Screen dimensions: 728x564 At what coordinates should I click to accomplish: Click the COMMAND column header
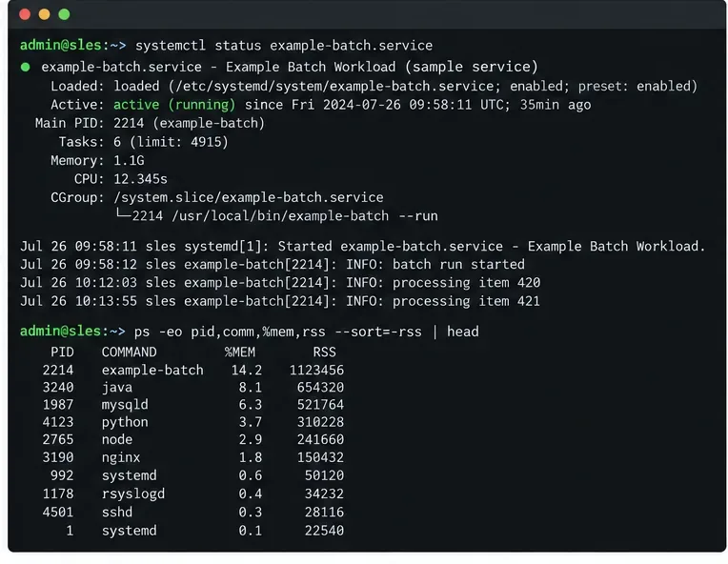pyautogui.click(x=129, y=352)
